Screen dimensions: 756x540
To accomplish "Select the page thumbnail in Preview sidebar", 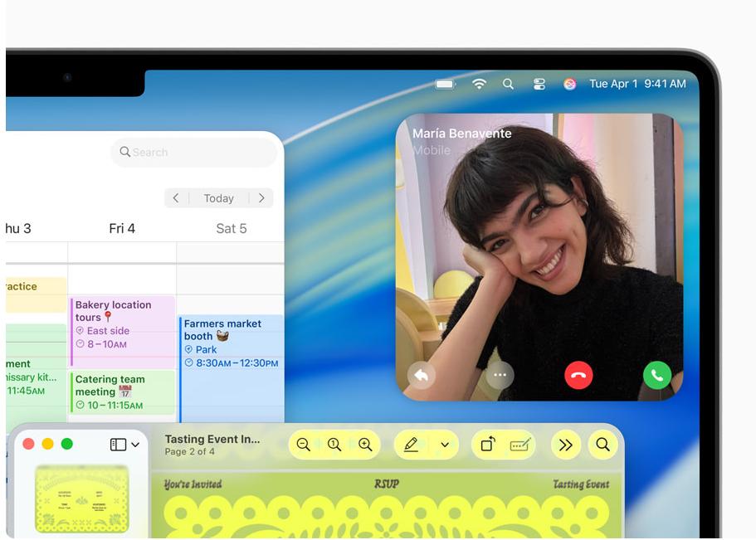I will pyautogui.click(x=82, y=499).
